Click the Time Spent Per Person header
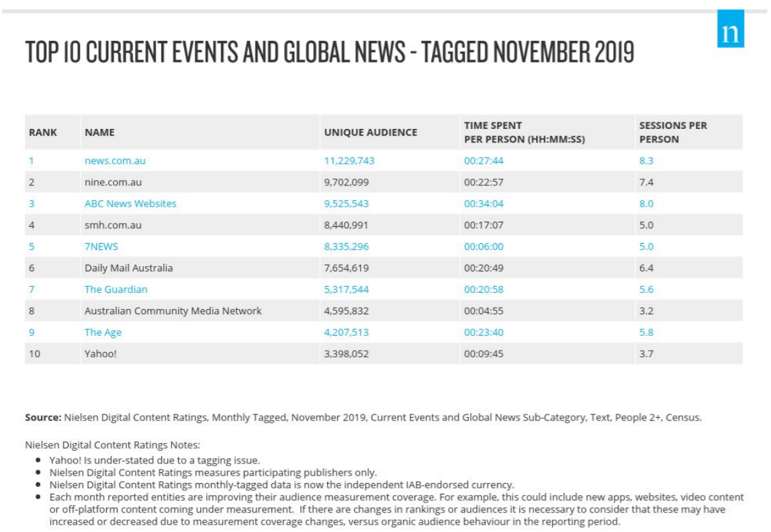 [524, 132]
